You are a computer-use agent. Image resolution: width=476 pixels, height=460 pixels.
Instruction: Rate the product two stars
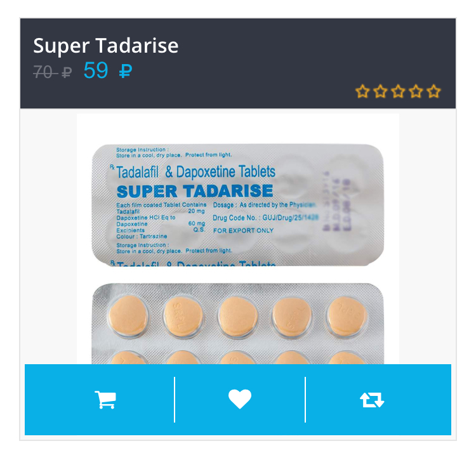pyautogui.click(x=380, y=91)
